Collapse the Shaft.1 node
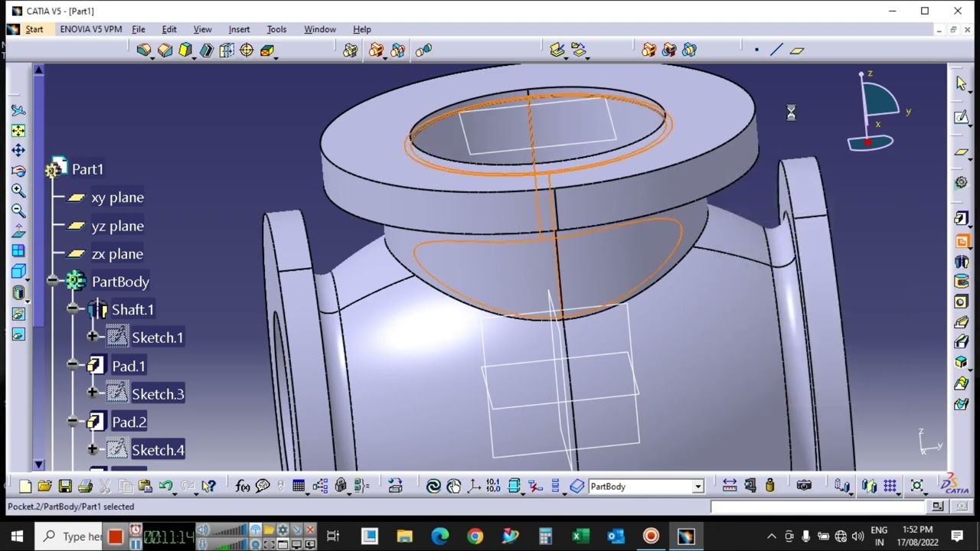Image resolution: width=980 pixels, height=551 pixels. [x=73, y=309]
